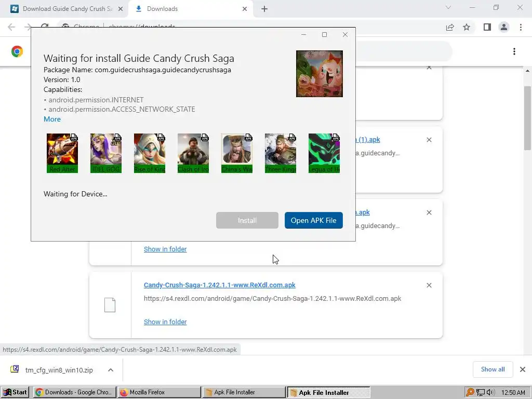Open Show in folder below the rexdl URL
532x399 pixels.
pos(165,322)
